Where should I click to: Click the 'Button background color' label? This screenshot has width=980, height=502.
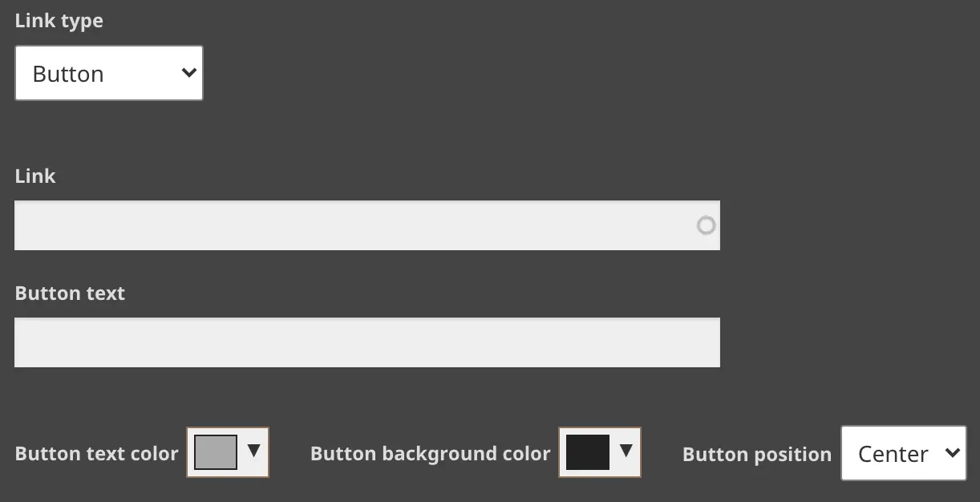click(x=430, y=454)
